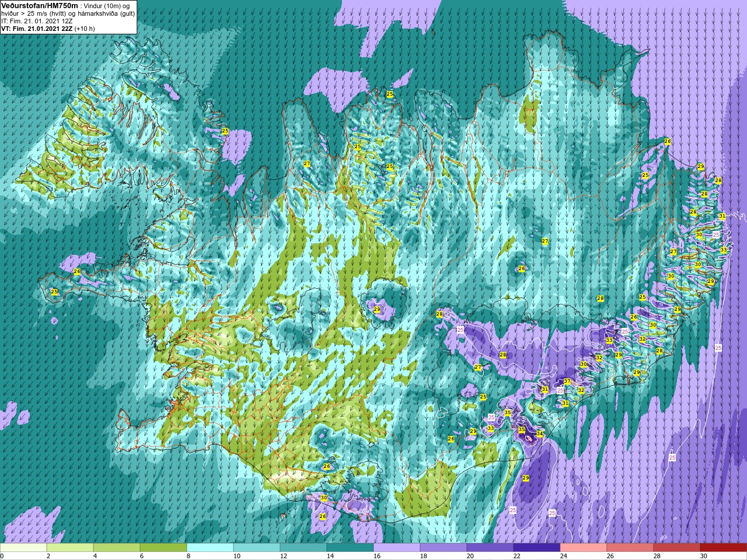Click the legend scale number 0
This screenshot has width=747, height=560.
2,556
